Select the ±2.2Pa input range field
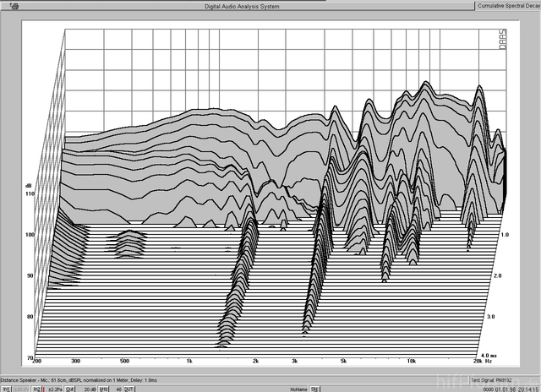Viewport: 541px width, 392px height. coord(54,388)
